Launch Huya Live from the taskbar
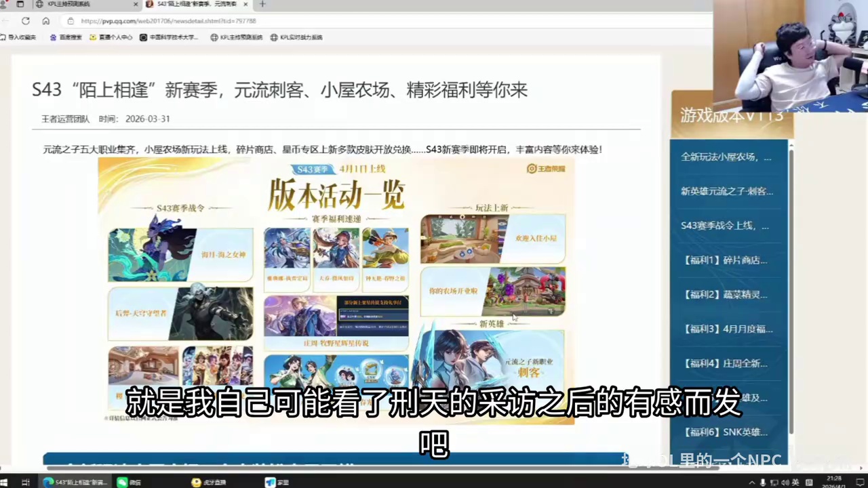868x488 pixels. pos(196,482)
